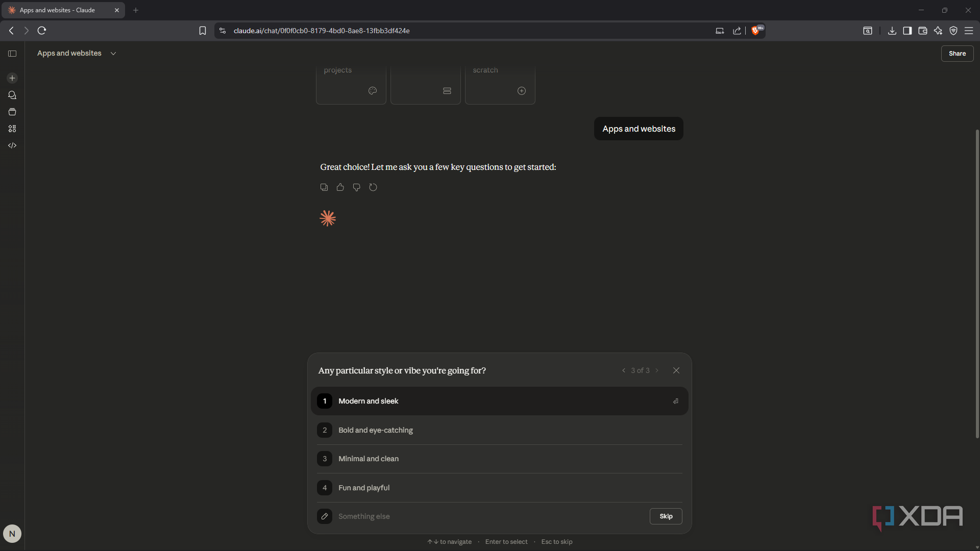Open Projects from the sidebar

click(12, 112)
